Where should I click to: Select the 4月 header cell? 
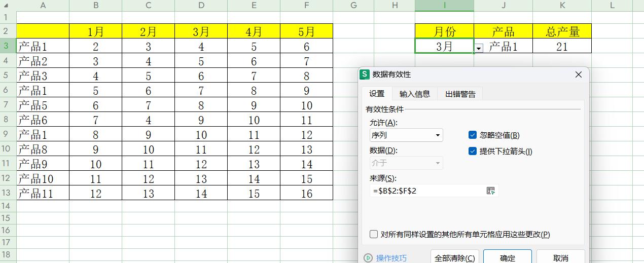tap(254, 31)
